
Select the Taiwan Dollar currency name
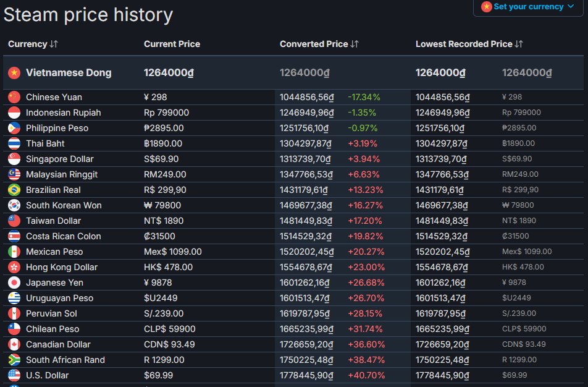(53, 221)
